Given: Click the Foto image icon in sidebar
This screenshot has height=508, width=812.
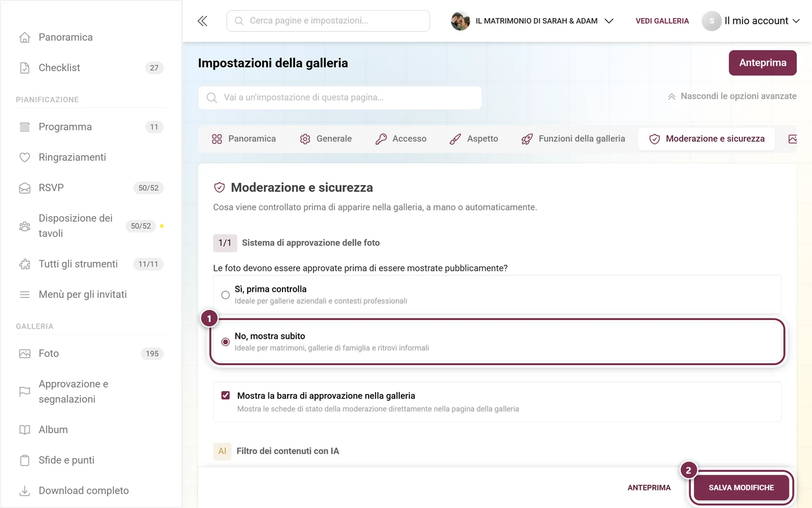Looking at the screenshot, I should pyautogui.click(x=25, y=354).
